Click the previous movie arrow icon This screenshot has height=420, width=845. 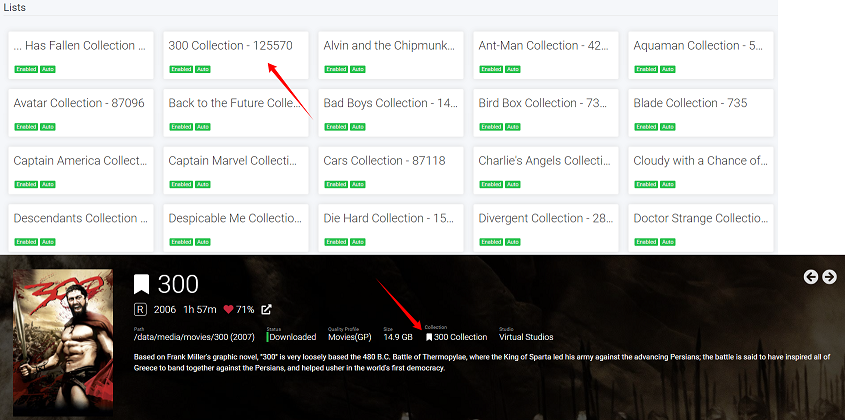(x=811, y=277)
